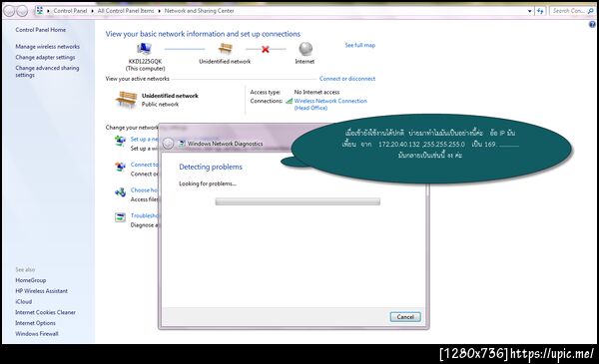Click the Unidentified network bold name
Image resolution: width=599 pixels, height=364 pixels.
click(170, 96)
